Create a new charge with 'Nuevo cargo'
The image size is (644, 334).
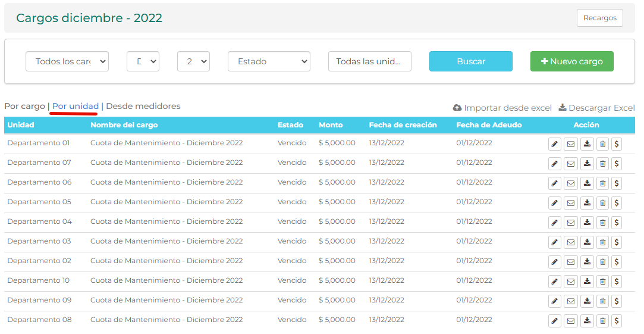point(571,61)
